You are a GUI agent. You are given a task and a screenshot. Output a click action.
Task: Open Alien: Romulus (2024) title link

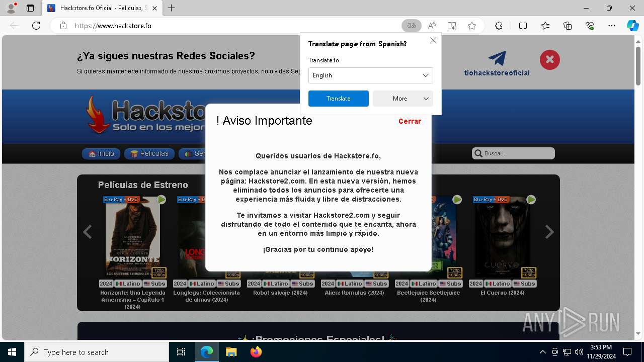point(354,293)
